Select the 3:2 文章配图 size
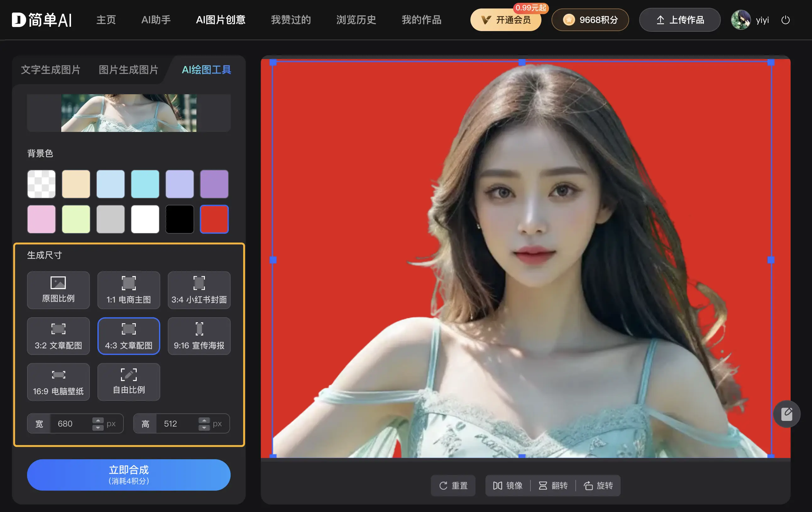 pos(58,336)
